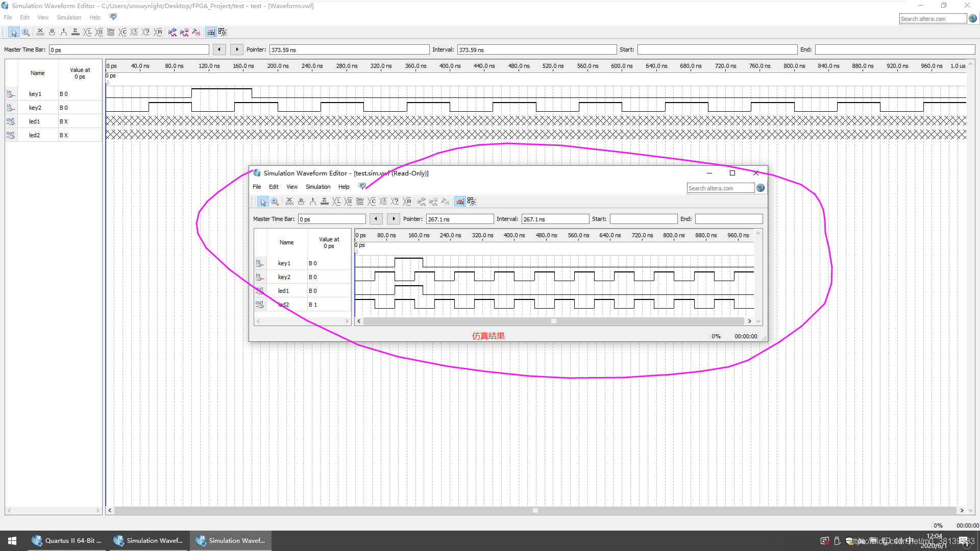The height and width of the screenshot is (551, 980).
Task: Select led2 signal row in main window
Action: (34, 135)
